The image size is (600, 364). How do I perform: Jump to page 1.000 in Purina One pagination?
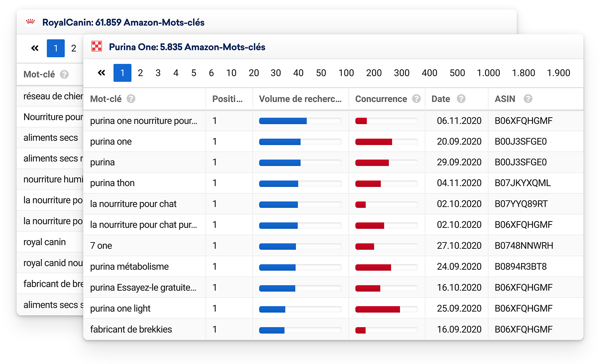[488, 73]
